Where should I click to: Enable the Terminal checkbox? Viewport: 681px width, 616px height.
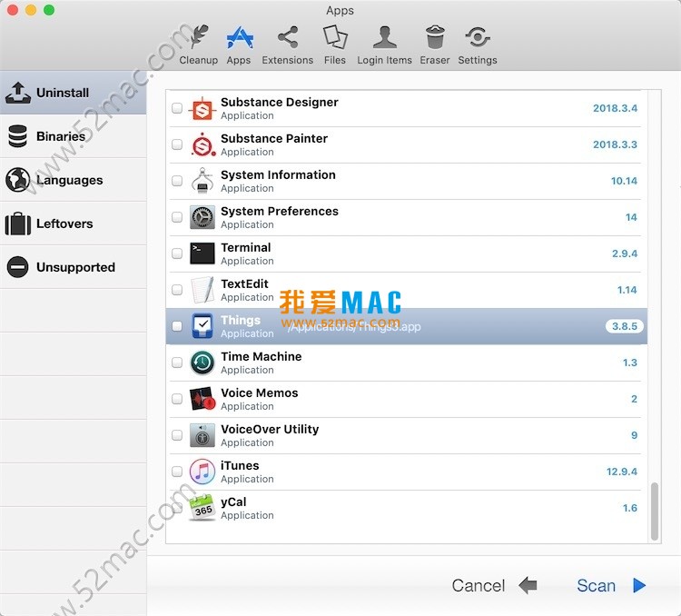[x=177, y=253]
